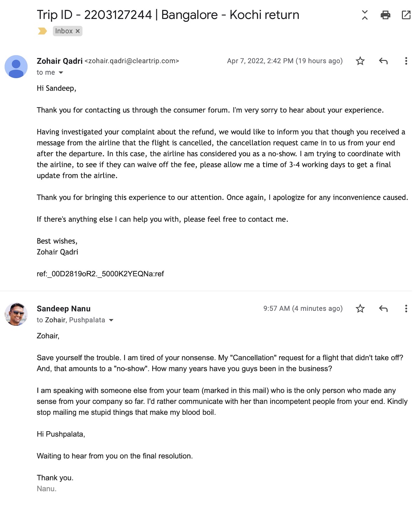Collapse all messages in the thread
420x505 pixels.
[365, 15]
